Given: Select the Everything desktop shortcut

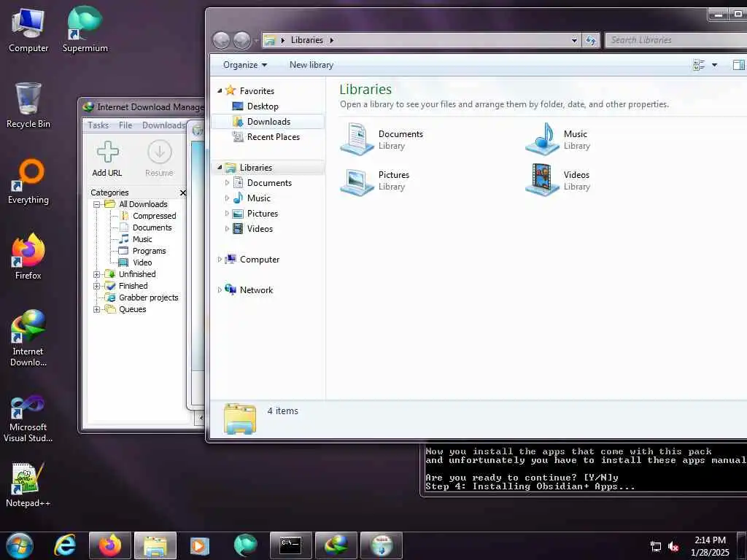Looking at the screenshot, I should click(x=28, y=182).
